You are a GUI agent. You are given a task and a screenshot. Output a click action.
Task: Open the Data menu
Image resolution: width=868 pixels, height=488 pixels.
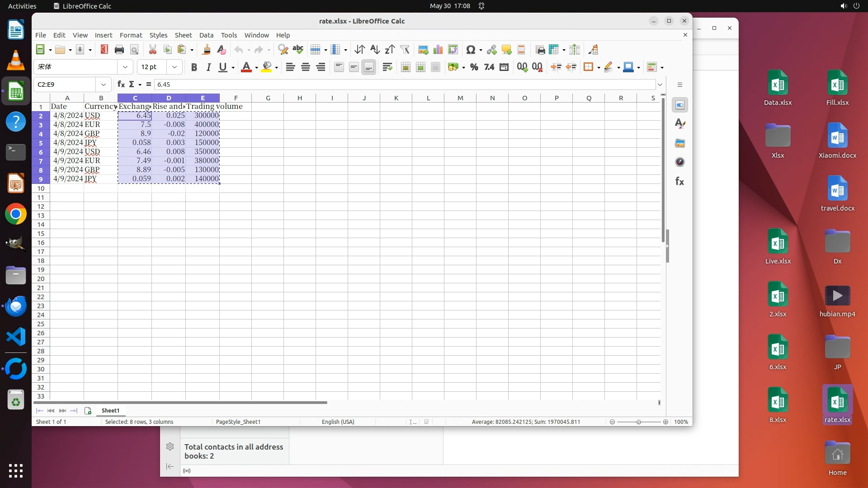pyautogui.click(x=206, y=35)
